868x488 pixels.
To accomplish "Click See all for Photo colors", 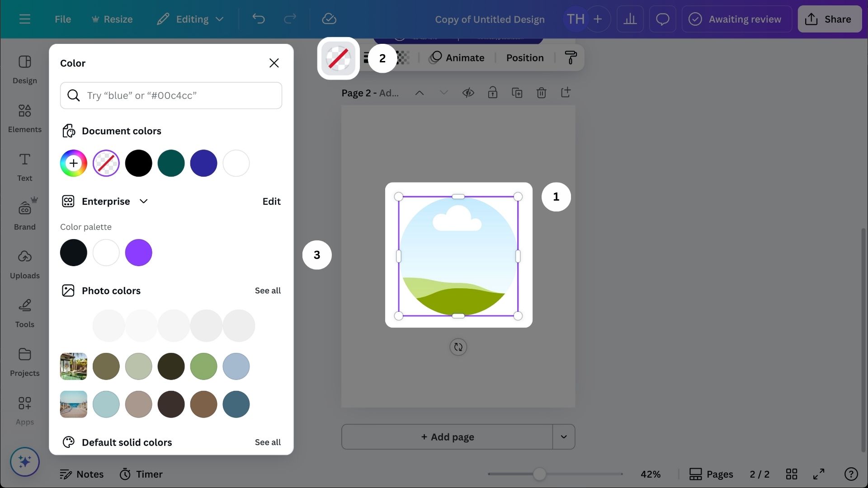I will pos(268,291).
